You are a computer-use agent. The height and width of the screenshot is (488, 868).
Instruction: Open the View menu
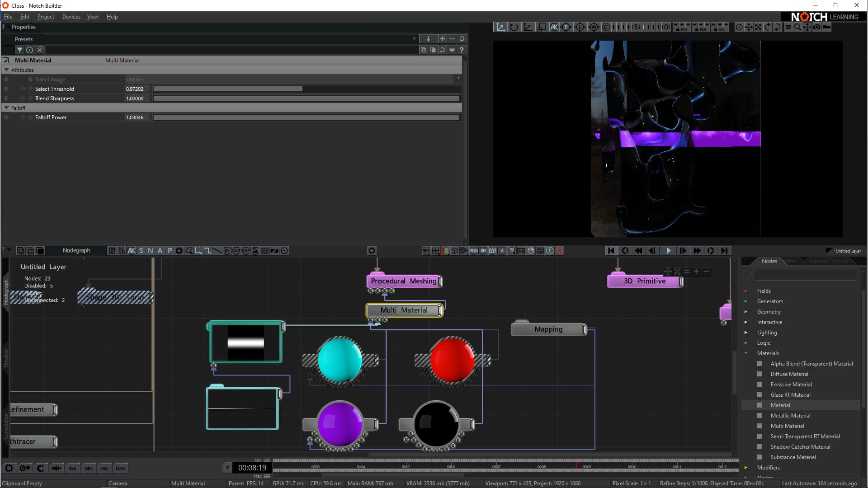point(93,17)
